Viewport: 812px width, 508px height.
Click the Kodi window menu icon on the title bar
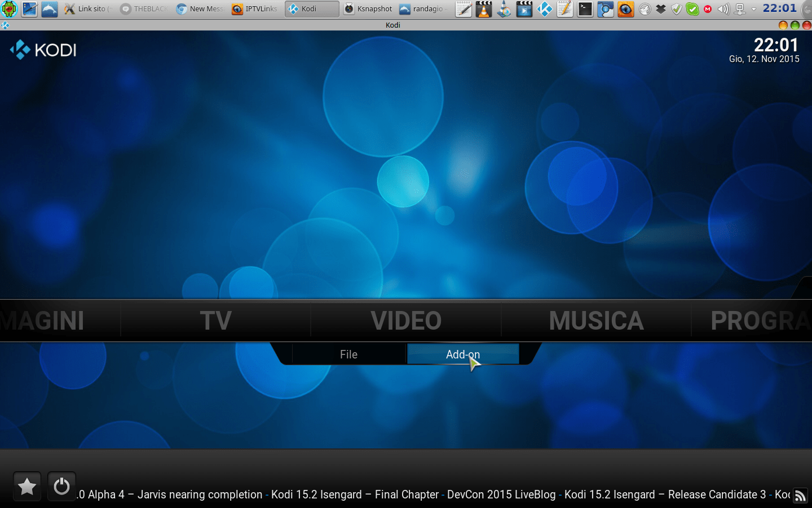(6, 25)
